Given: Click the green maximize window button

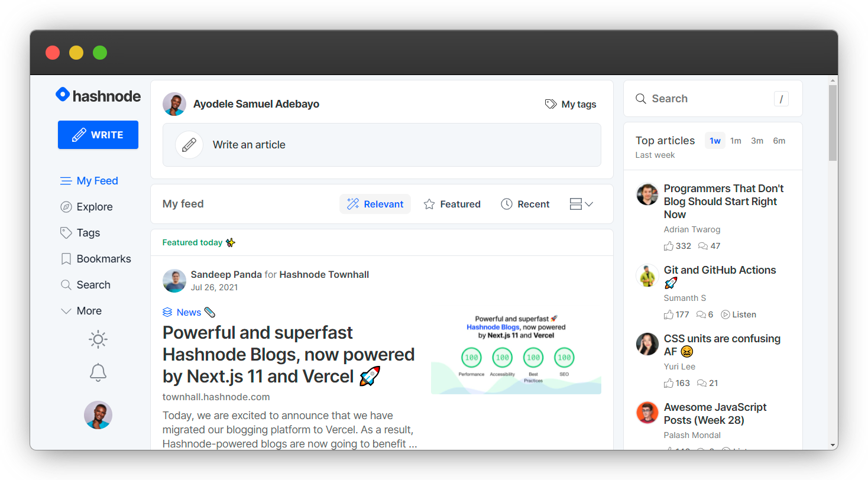Looking at the screenshot, I should coord(100,53).
